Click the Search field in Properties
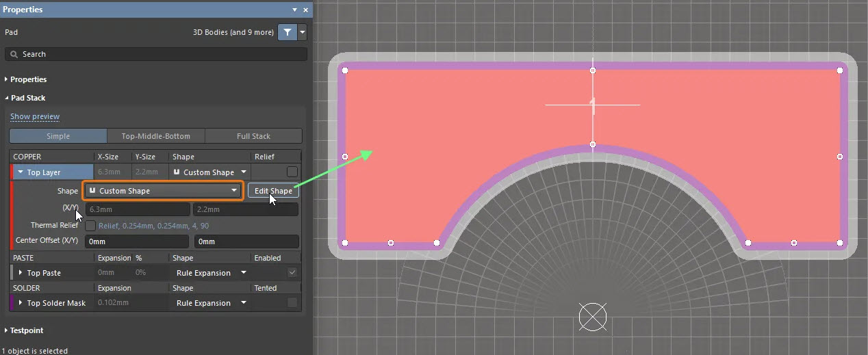This screenshot has width=868, height=355. point(156,54)
